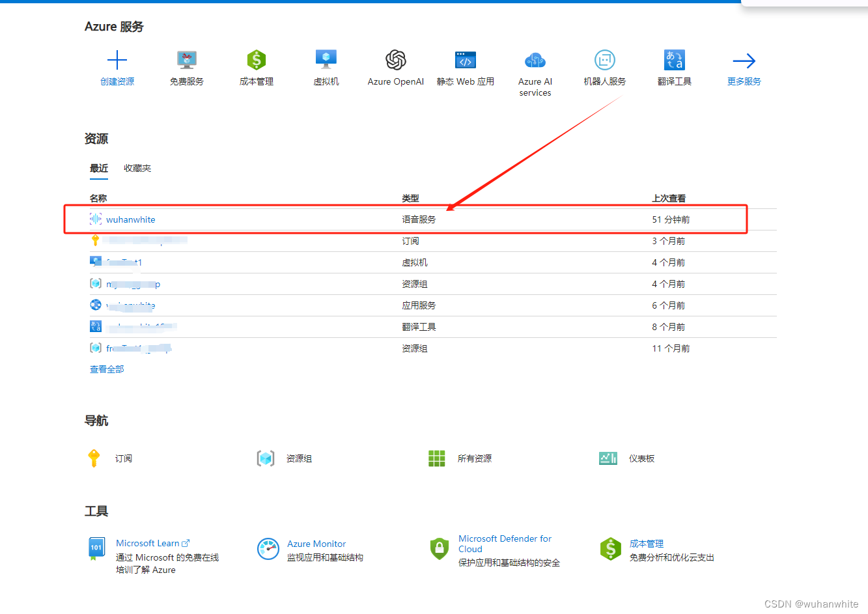868x614 pixels.
Task: Click the Create resource plus icon
Action: (x=117, y=61)
